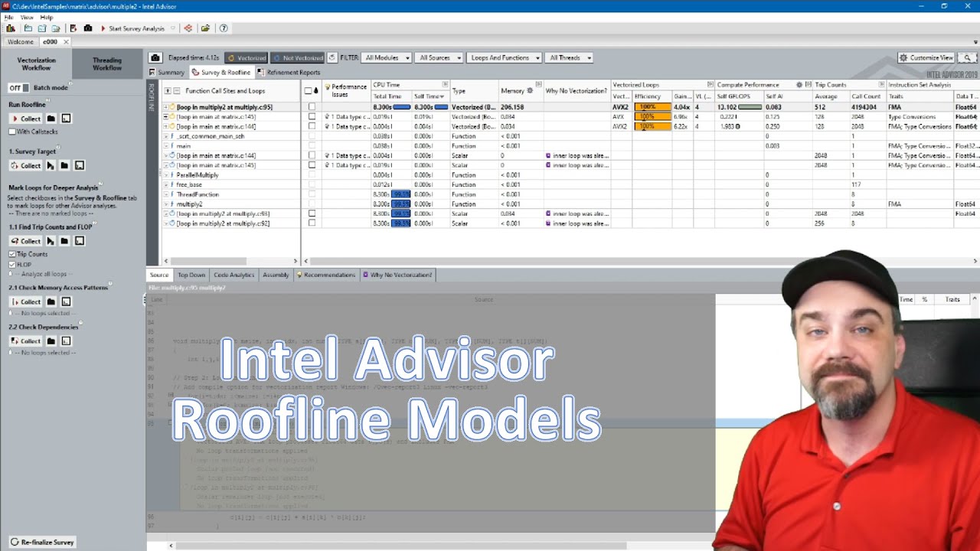The width and height of the screenshot is (980, 551).
Task: Enable the With Callstacks checkbox
Action: [x=12, y=132]
